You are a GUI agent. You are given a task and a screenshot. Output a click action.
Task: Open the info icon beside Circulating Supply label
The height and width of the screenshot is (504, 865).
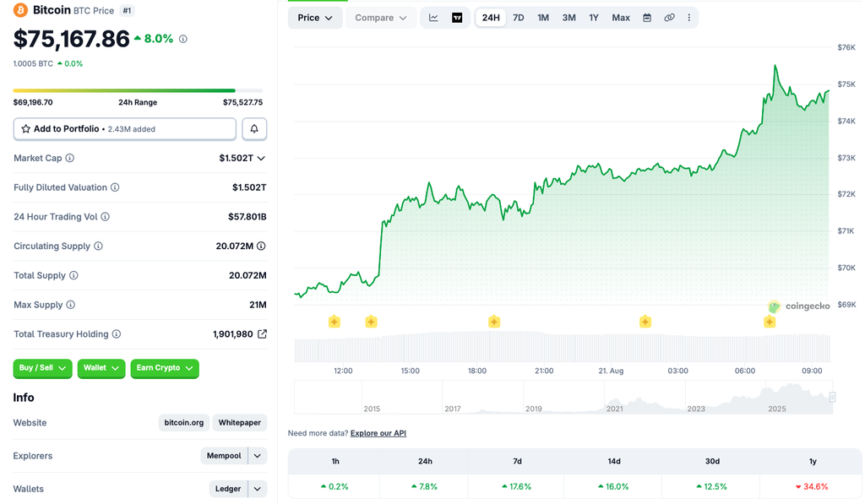98,246
